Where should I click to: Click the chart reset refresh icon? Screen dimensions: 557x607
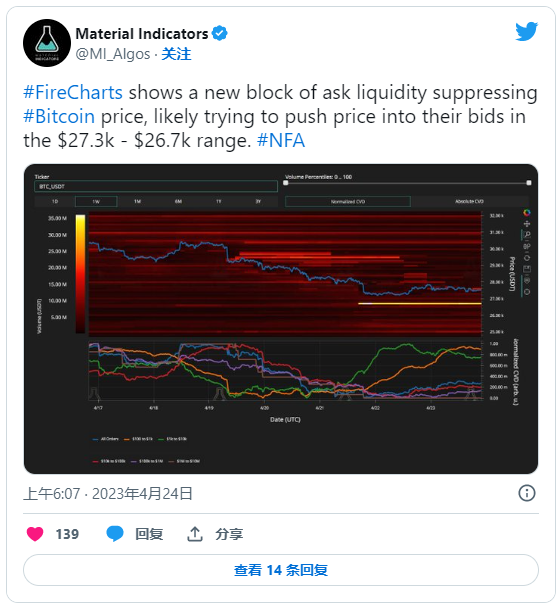pyautogui.click(x=526, y=257)
